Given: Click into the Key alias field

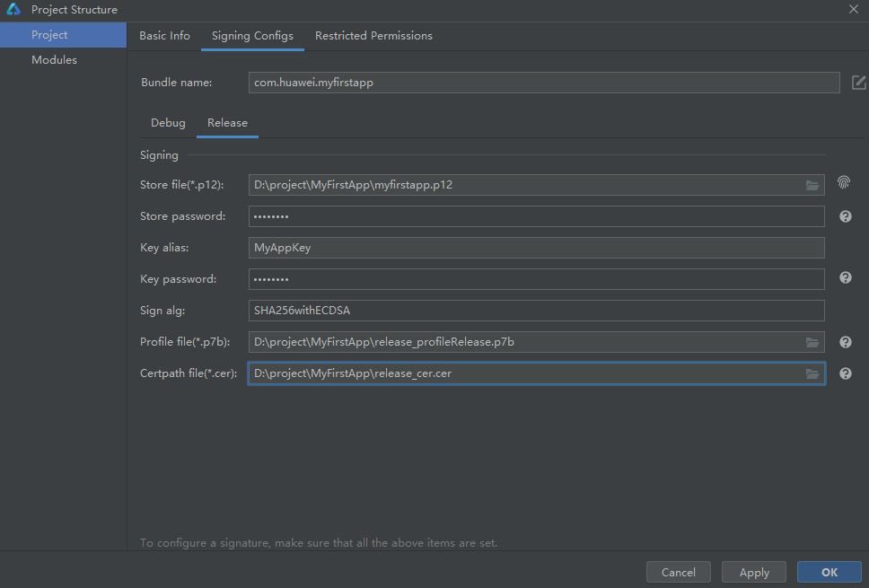Looking at the screenshot, I should (x=535, y=248).
